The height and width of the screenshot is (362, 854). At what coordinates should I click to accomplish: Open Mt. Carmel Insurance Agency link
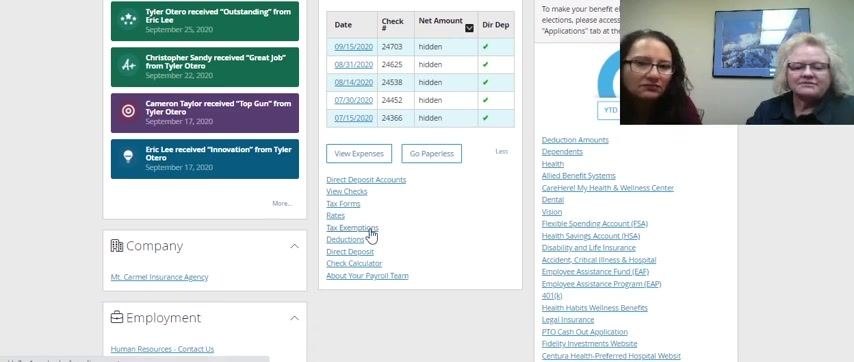tap(159, 277)
